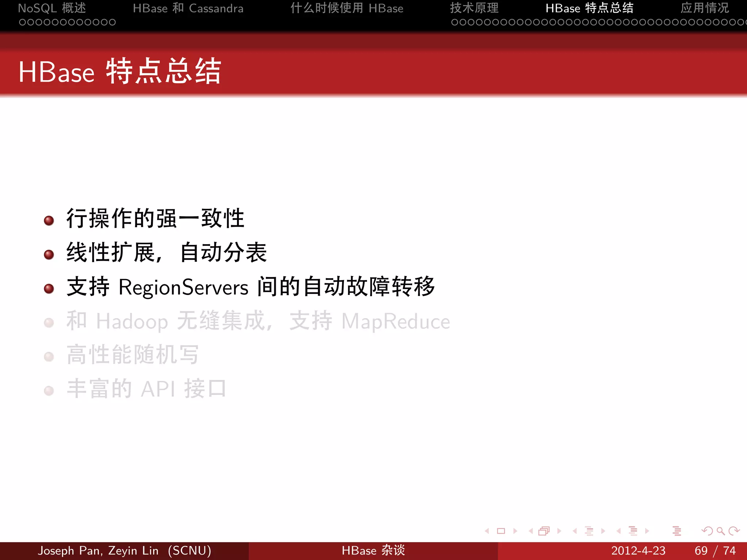The height and width of the screenshot is (560, 747).
Task: Click the next subsection arrow
Action: pos(603,531)
